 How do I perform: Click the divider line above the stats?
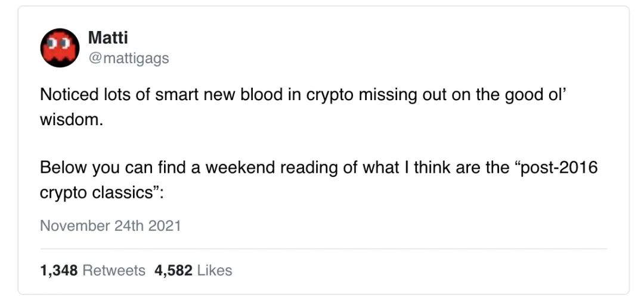(324, 249)
